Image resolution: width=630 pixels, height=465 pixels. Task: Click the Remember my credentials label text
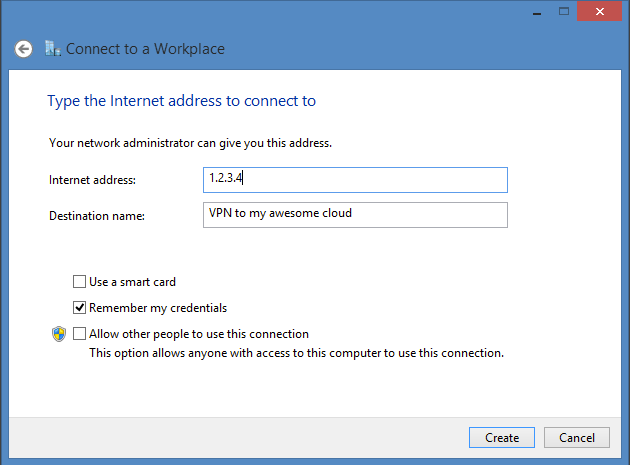[158, 308]
